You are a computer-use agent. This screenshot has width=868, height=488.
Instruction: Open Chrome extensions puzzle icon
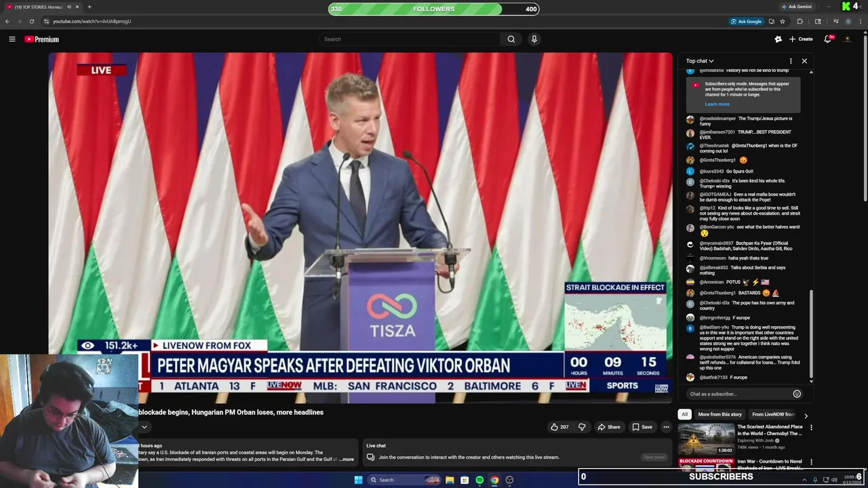coord(800,21)
